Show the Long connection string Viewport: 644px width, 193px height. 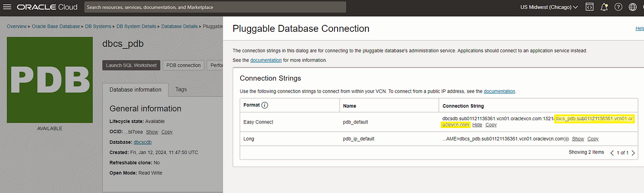[578, 139]
